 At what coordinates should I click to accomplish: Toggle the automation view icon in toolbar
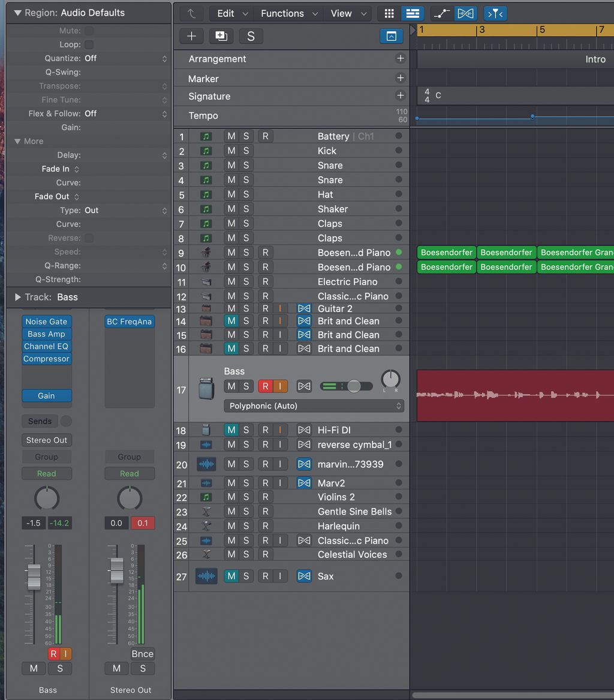pos(441,13)
